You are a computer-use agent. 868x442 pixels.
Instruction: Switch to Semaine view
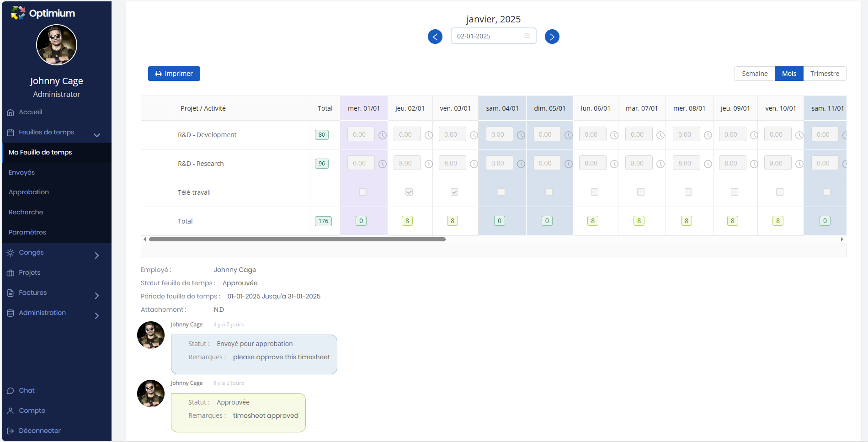click(754, 74)
